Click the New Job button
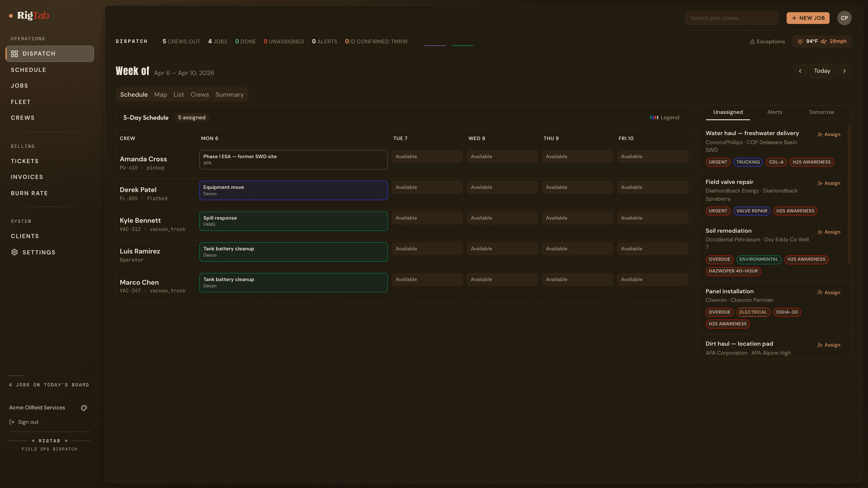The height and width of the screenshot is (488, 868). 808,18
